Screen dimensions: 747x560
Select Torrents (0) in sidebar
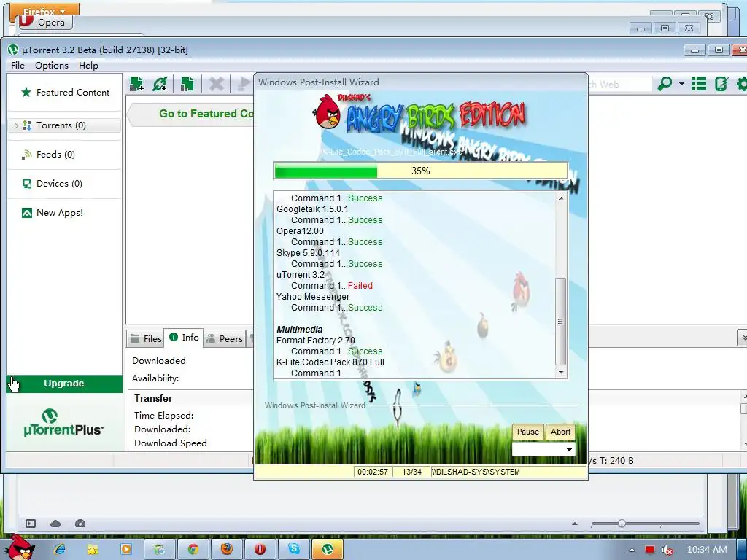tap(65, 125)
